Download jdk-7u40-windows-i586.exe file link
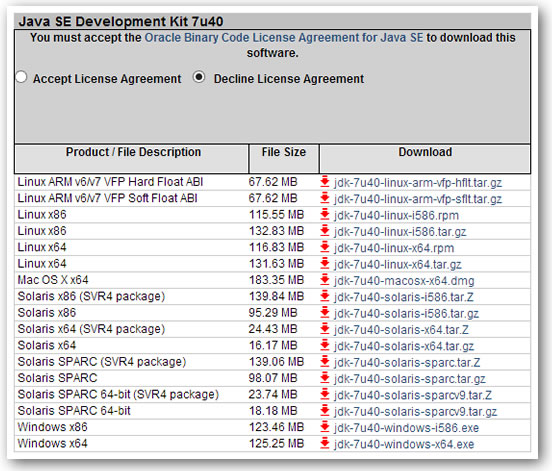 tap(406, 428)
